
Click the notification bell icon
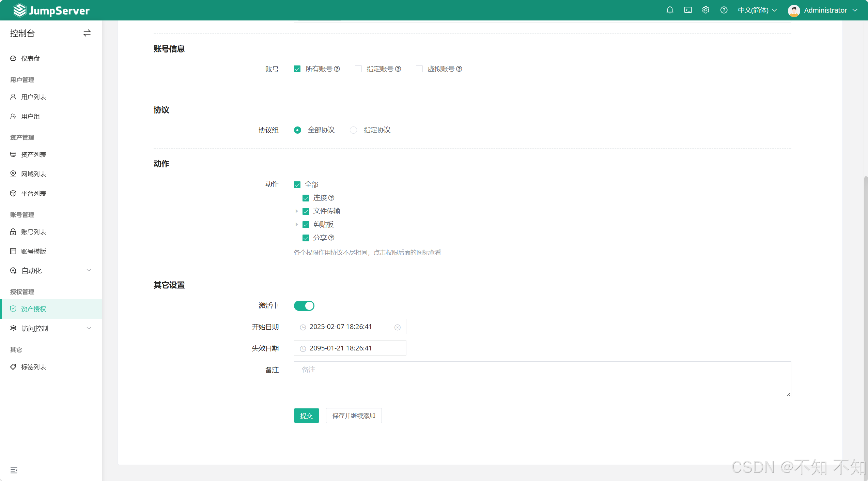point(670,10)
